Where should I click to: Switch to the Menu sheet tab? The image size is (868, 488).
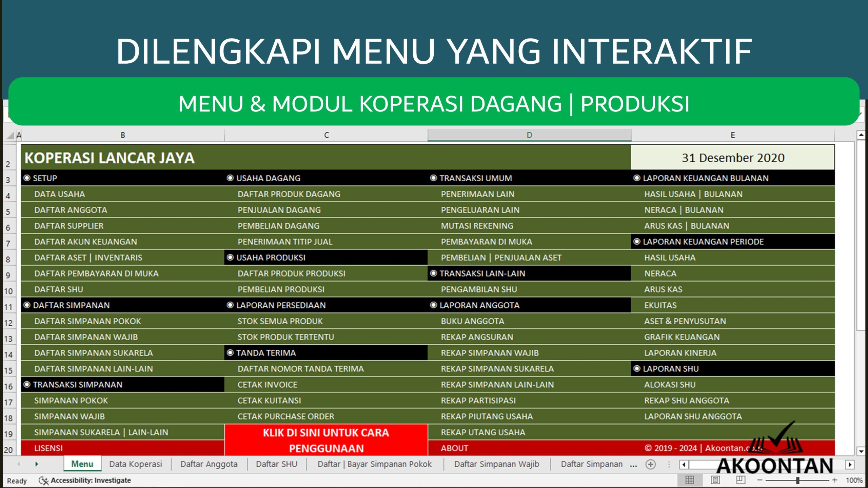pyautogui.click(x=82, y=464)
